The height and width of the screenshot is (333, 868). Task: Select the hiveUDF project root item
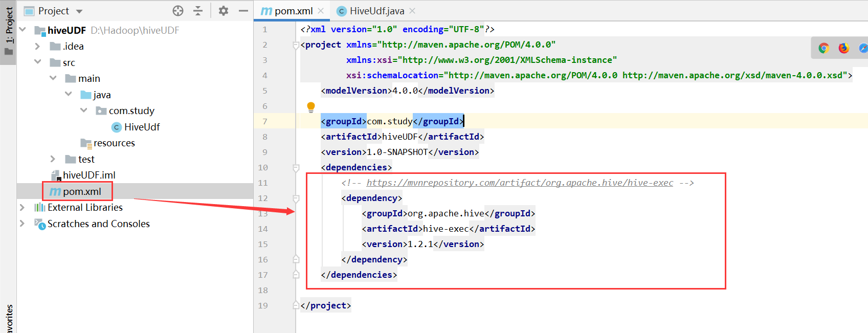point(66,30)
